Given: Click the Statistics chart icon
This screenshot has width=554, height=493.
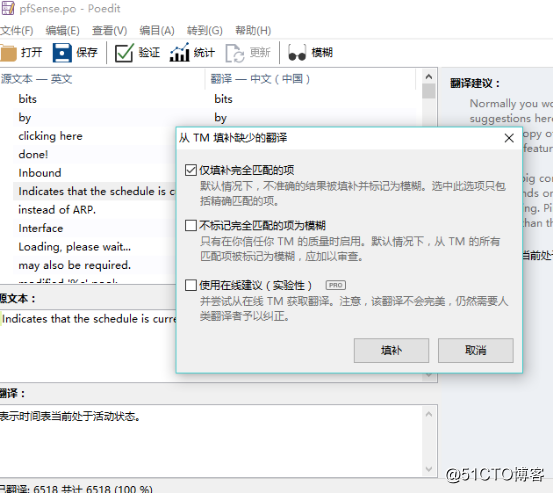Looking at the screenshot, I should point(179,52).
